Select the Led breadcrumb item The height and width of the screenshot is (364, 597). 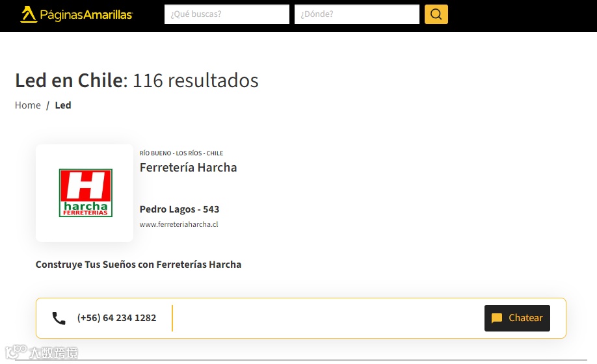click(63, 105)
